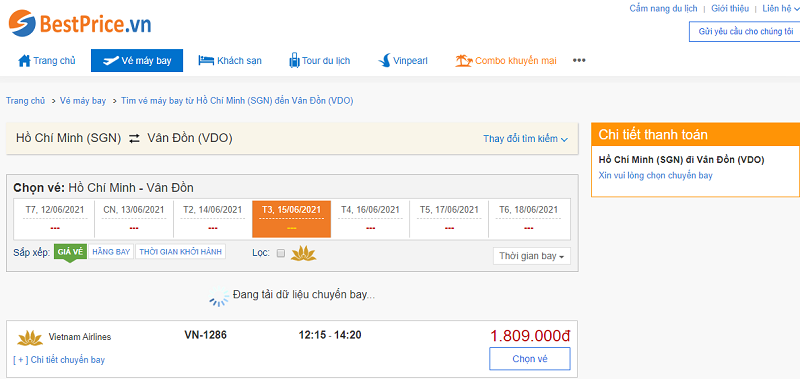The height and width of the screenshot is (379, 800).
Task: Select date CN, 13/06/2021
Action: (x=134, y=219)
